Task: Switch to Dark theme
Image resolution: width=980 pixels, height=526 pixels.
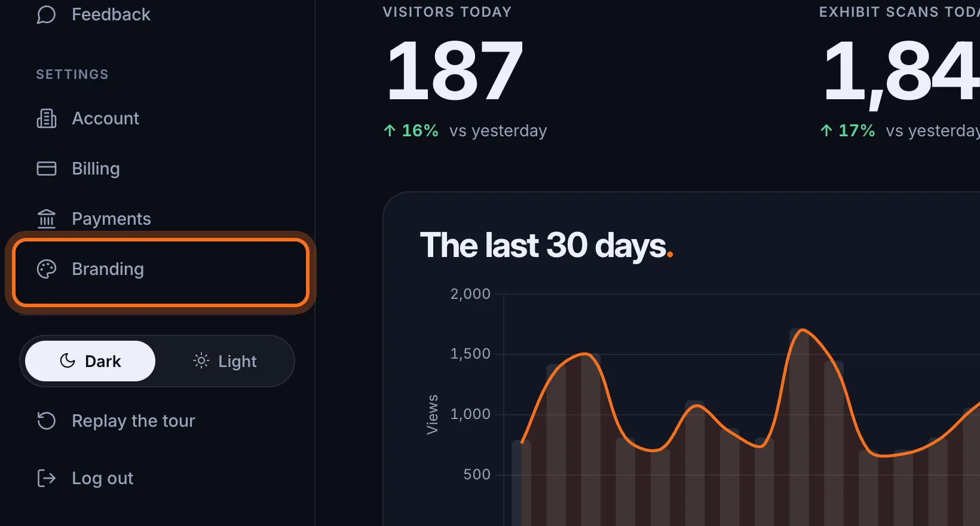Action: (90, 361)
